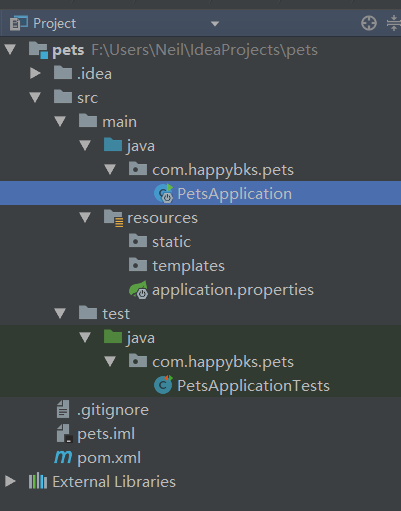This screenshot has height=511, width=401.
Task: Click the PetsApplicationTests class icon
Action: pyautogui.click(x=163, y=385)
